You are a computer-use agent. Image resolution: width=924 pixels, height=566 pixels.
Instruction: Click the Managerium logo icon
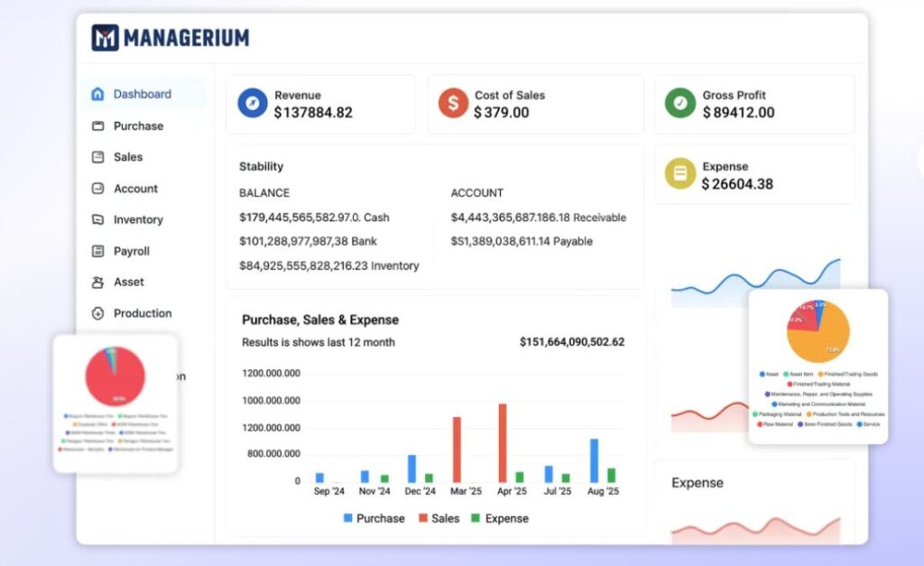(105, 38)
